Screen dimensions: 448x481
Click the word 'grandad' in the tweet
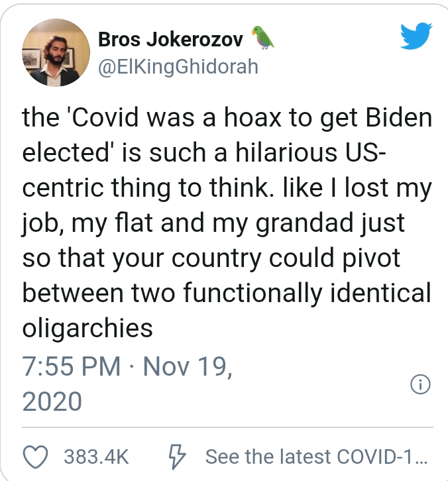[311, 222]
